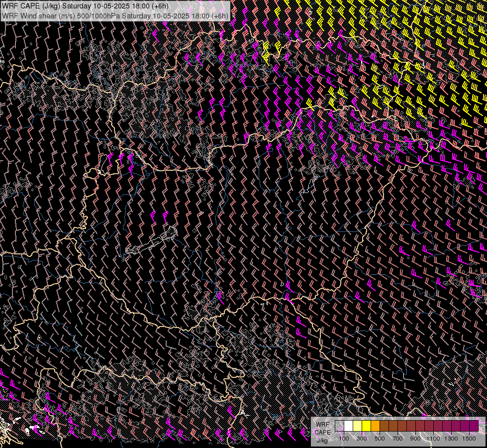
Task: Click the legend label 1100
Action: click(x=433, y=439)
